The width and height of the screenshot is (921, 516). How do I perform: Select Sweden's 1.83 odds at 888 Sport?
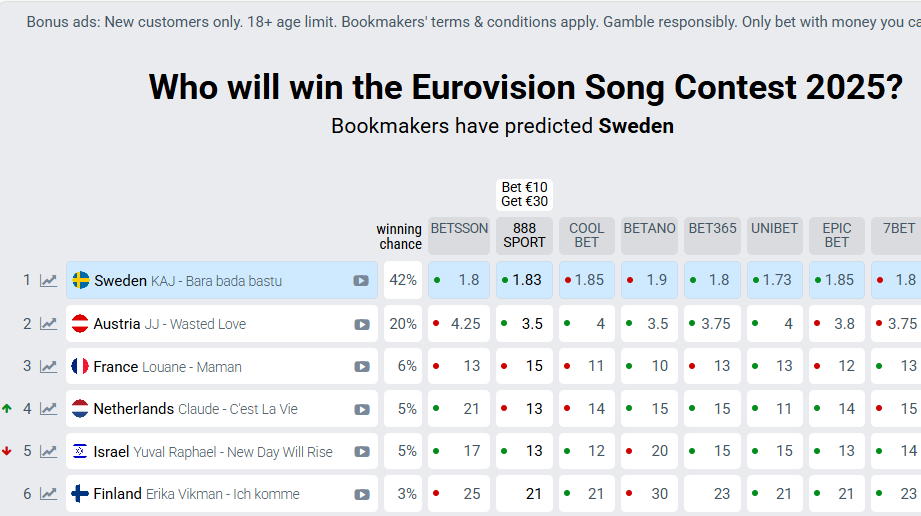(x=526, y=281)
